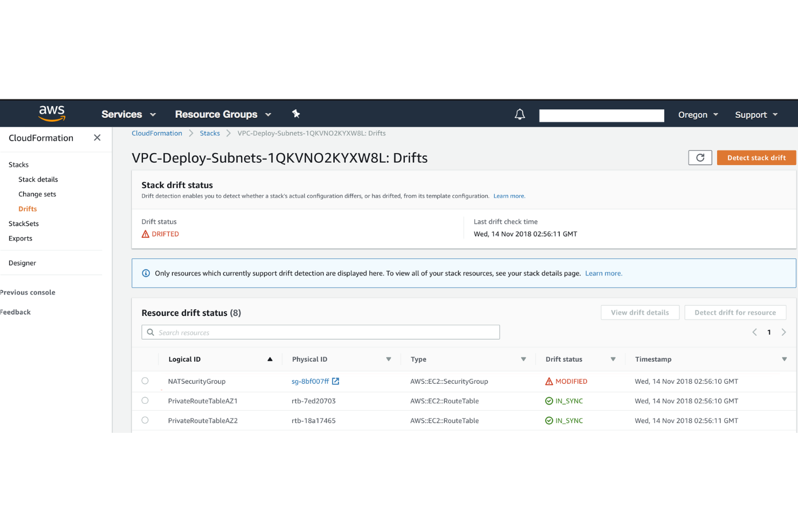The image size is (798, 532).
Task: Expand the Support menu
Action: 755,114
